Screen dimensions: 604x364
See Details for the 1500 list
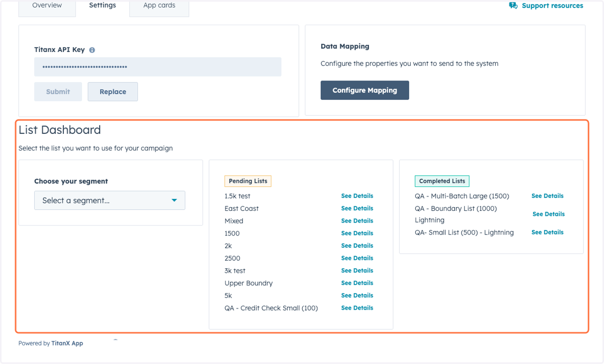click(x=357, y=233)
